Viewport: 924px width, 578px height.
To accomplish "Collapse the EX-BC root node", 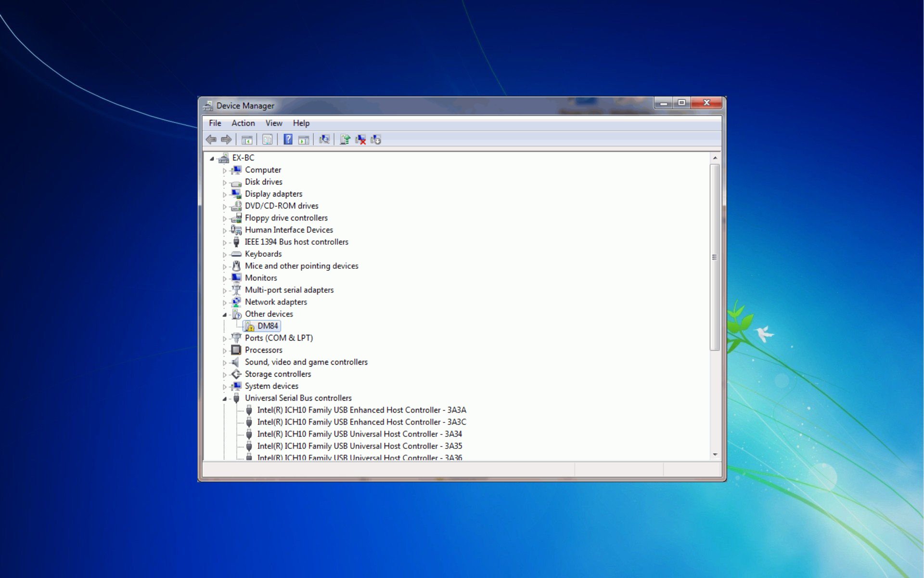I will click(212, 158).
